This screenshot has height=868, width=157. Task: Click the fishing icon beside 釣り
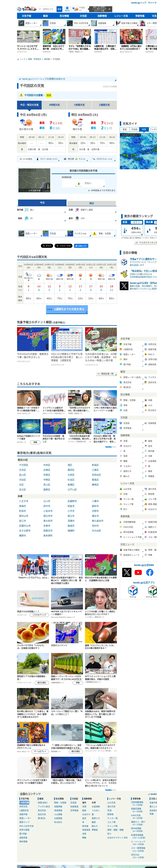point(121,509)
